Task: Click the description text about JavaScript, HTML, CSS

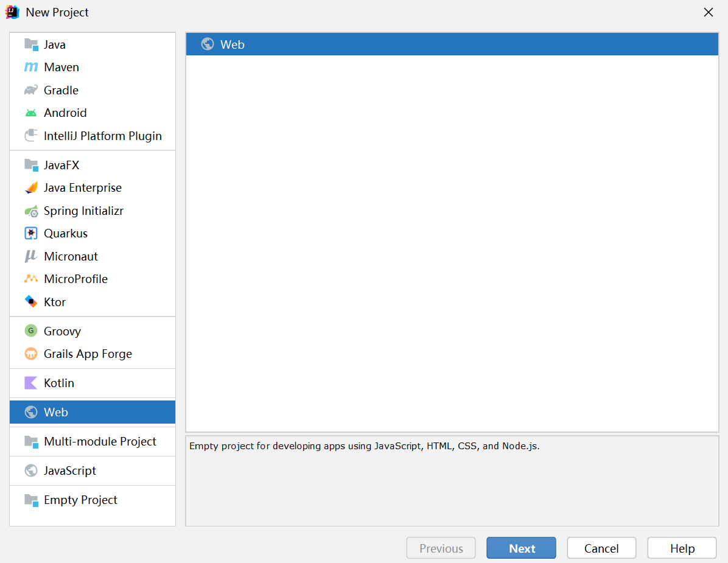Action: coord(365,446)
